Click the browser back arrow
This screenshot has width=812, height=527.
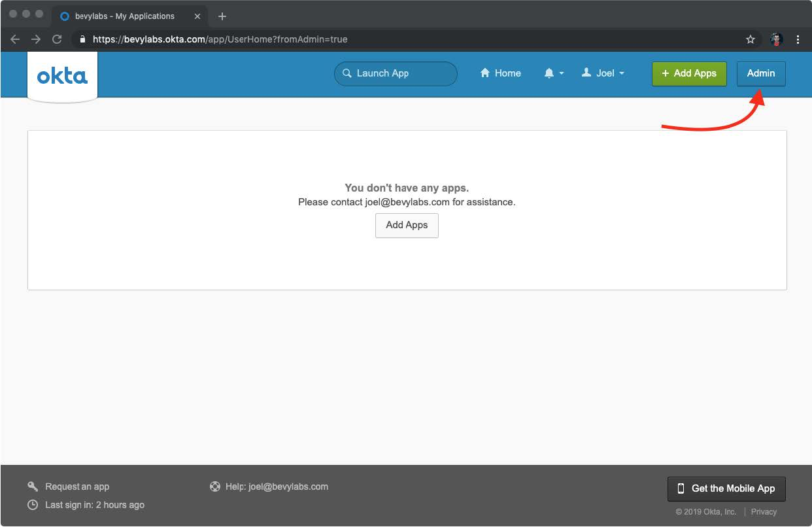tap(15, 39)
